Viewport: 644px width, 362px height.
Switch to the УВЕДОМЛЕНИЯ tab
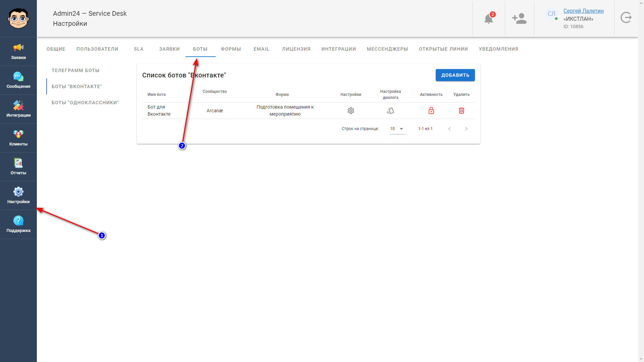coord(499,49)
